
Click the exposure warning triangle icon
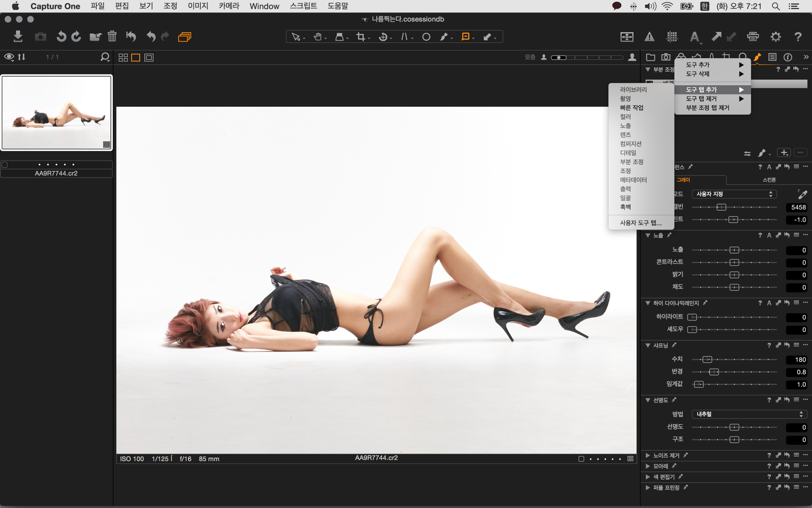point(649,37)
